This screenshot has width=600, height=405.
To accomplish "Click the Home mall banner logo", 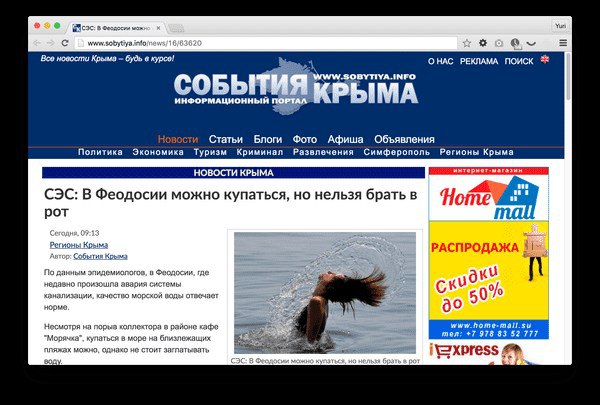I will click(x=489, y=198).
